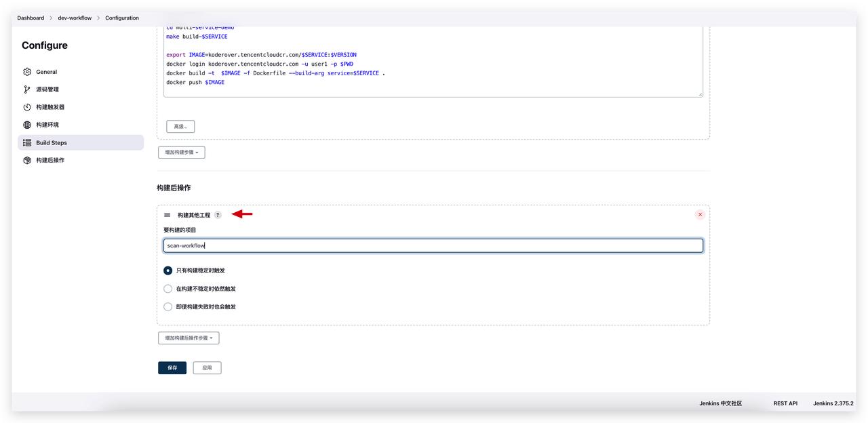Expand the 高级 advanced options button
This screenshot has width=868, height=423.
click(x=180, y=126)
